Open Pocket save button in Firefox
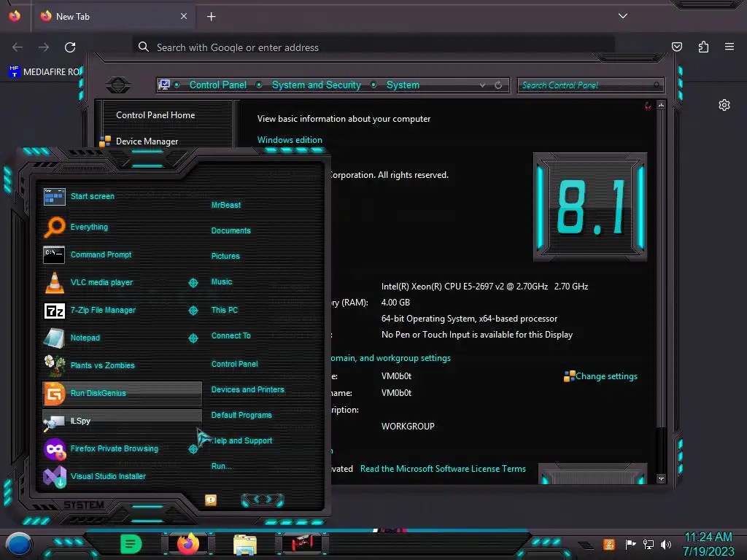The height and width of the screenshot is (560, 747). 676,47
